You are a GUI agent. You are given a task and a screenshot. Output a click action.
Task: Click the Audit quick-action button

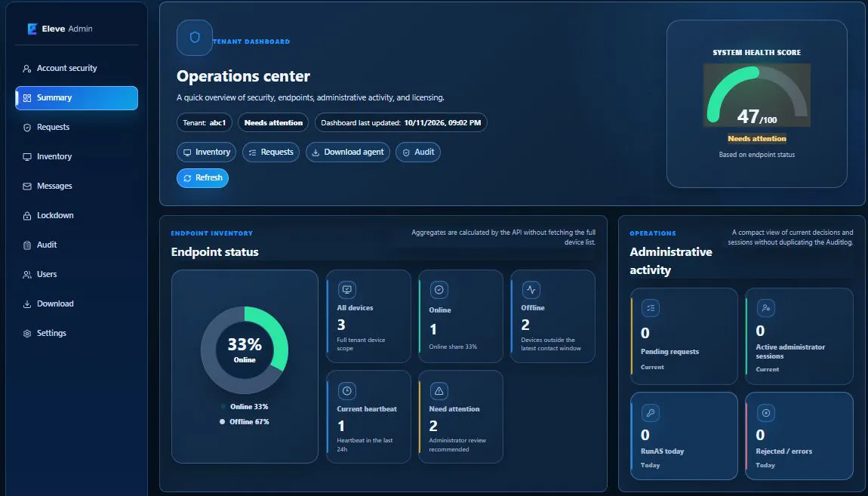418,152
